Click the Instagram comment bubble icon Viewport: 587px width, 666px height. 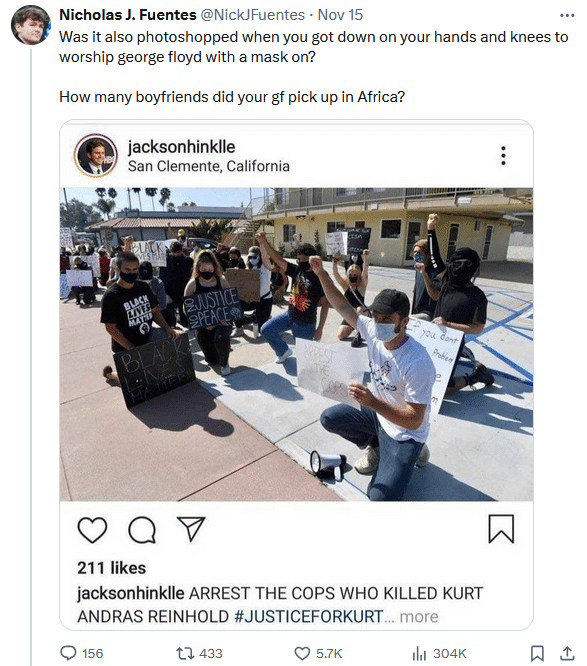142,530
